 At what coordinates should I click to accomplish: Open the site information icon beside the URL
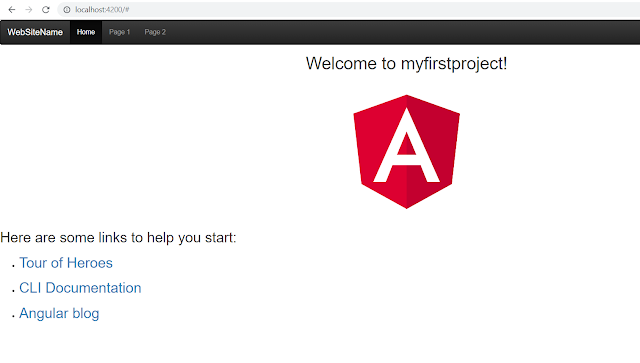pyautogui.click(x=67, y=9)
